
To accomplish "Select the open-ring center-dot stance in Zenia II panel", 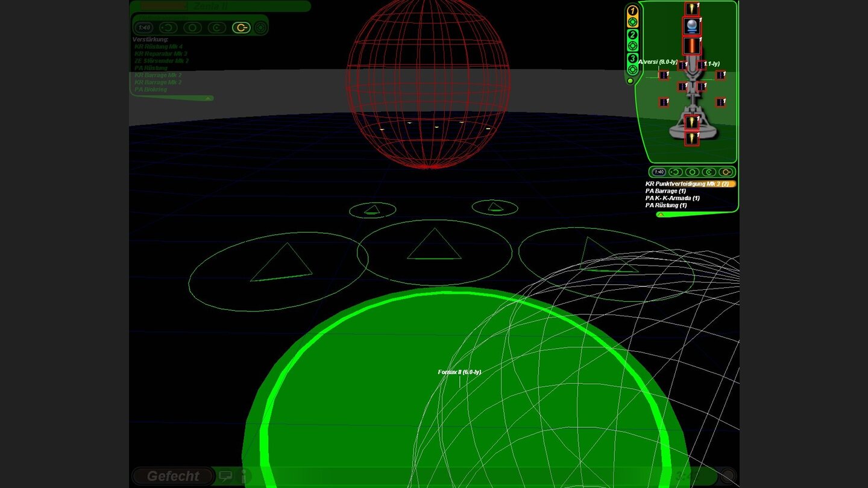I will [x=216, y=27].
